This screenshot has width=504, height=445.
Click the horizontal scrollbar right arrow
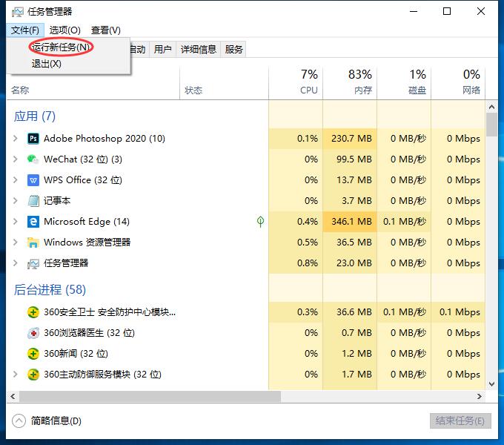tap(480, 397)
